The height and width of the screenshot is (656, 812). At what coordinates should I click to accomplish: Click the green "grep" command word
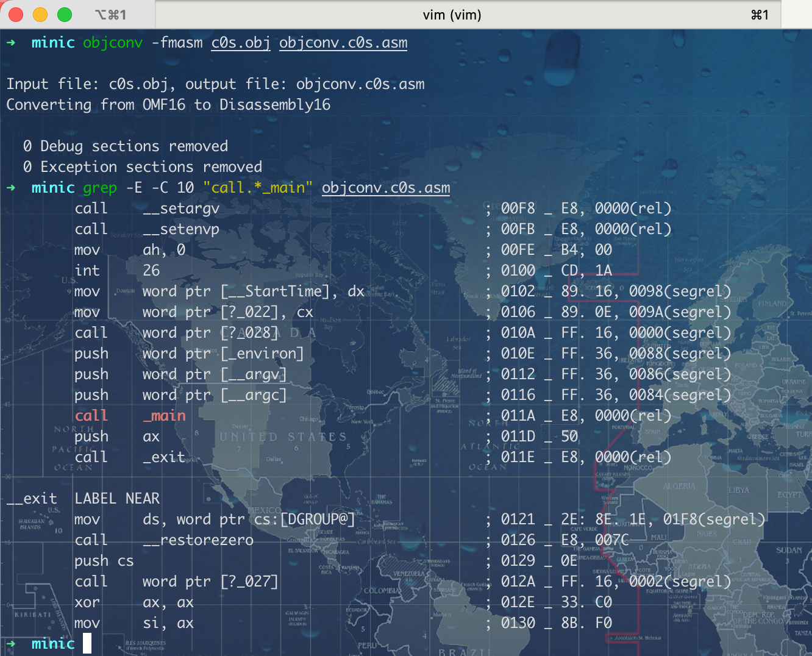tap(100, 188)
